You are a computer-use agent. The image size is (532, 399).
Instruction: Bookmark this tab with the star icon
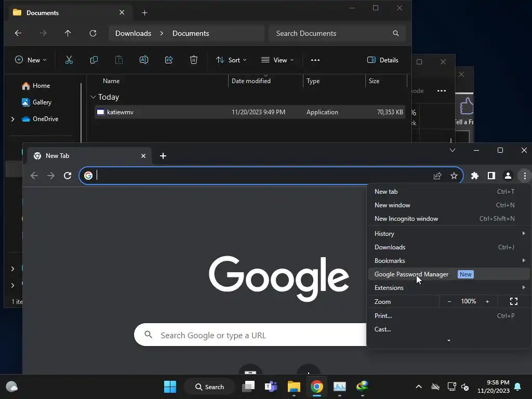tap(454, 176)
